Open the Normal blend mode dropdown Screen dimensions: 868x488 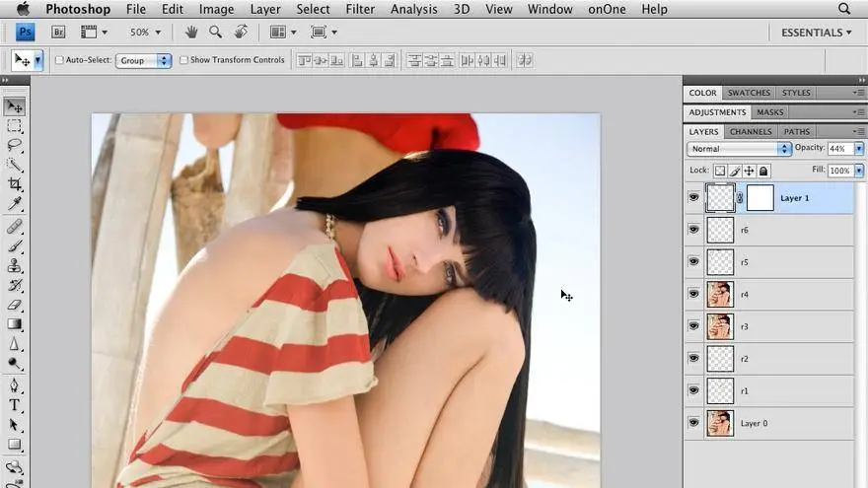739,149
